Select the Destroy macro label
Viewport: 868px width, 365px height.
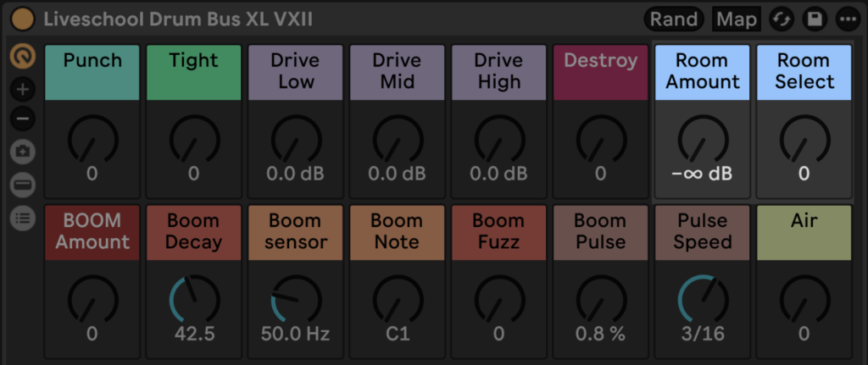point(601,73)
